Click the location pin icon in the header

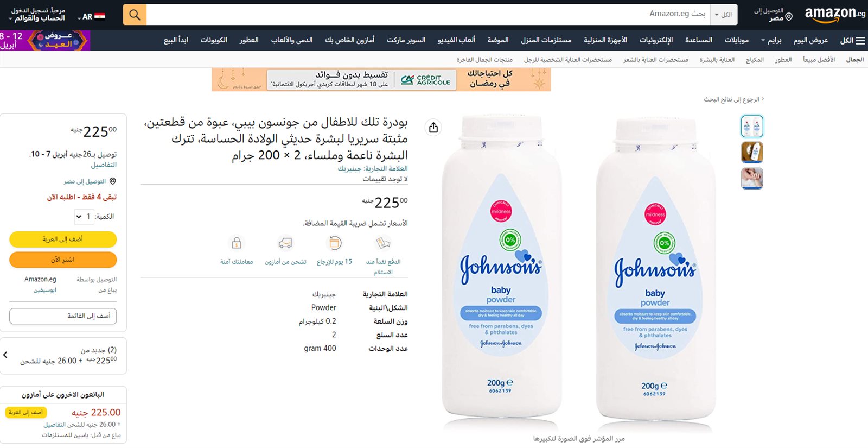(789, 17)
